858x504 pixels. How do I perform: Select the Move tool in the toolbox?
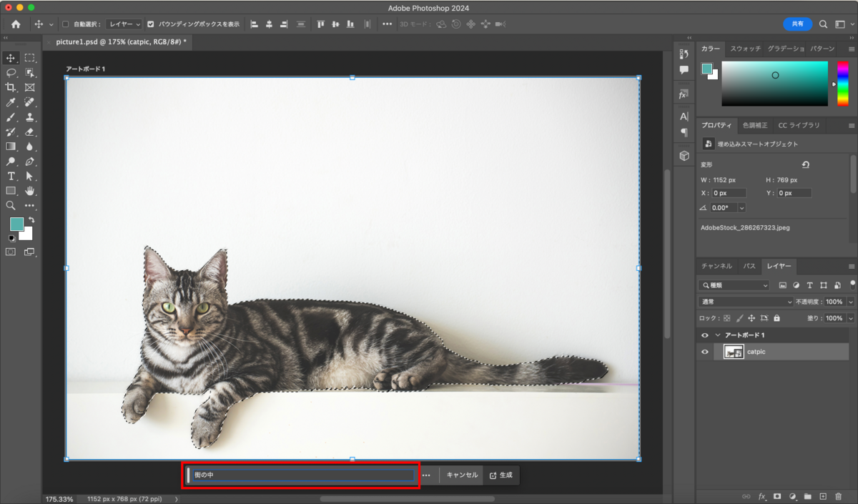11,58
